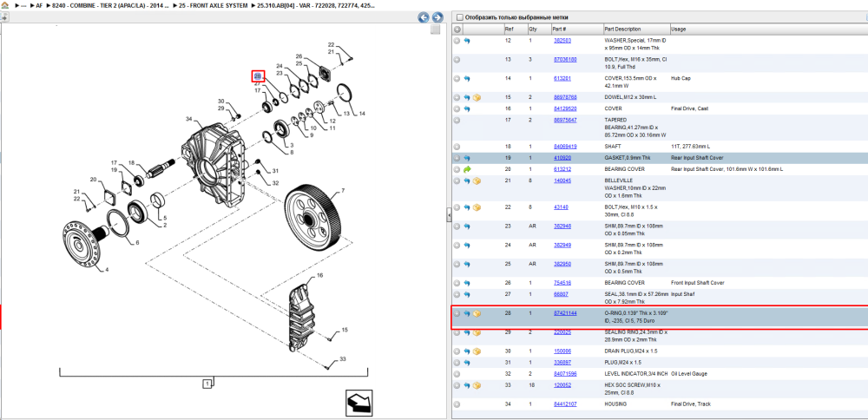Add ref 13 bolt via plus icon

[x=457, y=60]
